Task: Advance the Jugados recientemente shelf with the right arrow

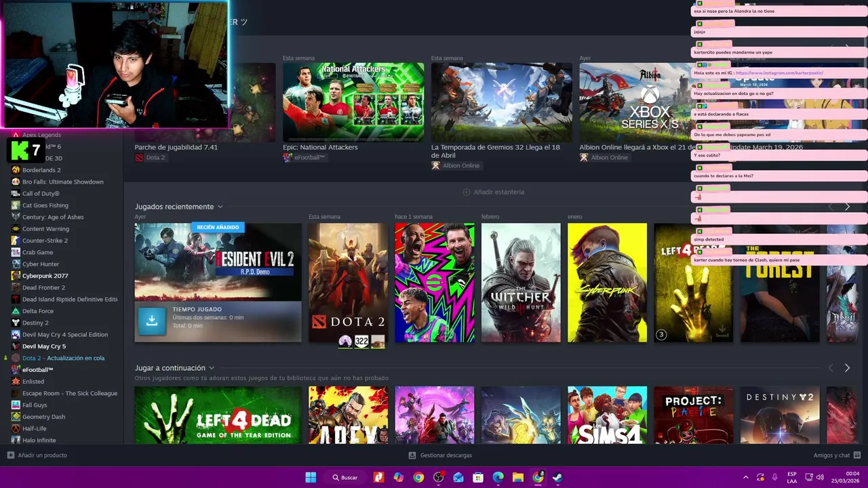Action: [x=847, y=207]
